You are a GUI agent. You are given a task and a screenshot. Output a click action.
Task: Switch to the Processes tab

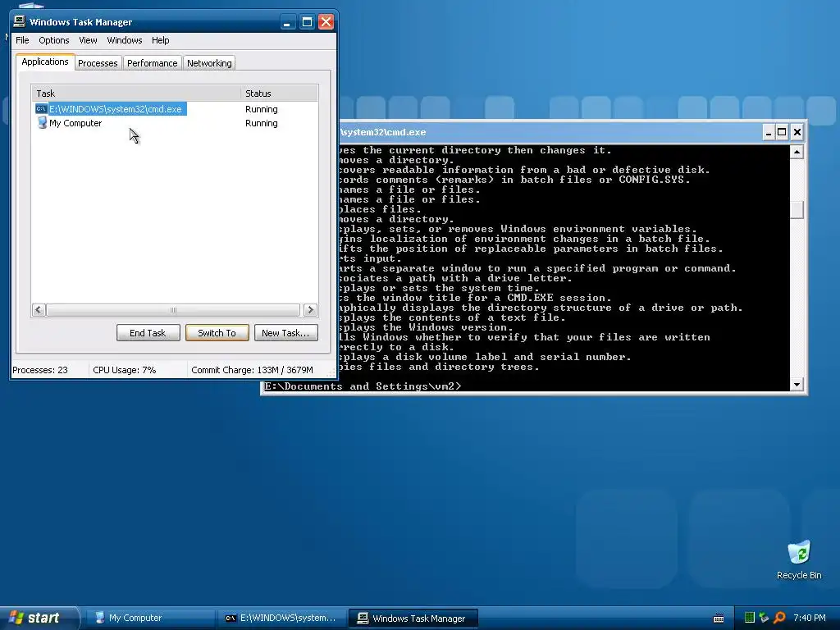(98, 63)
